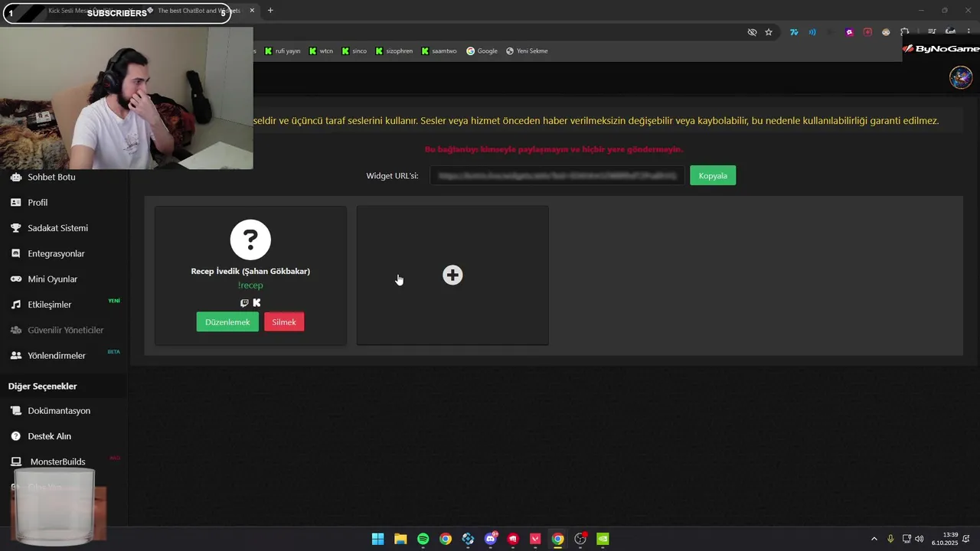Open Spotify from the taskbar
Screen dimensions: 980x551
423,539
